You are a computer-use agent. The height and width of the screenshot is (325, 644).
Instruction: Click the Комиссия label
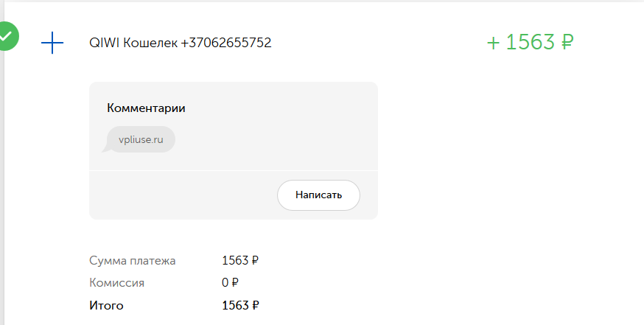[x=116, y=283]
